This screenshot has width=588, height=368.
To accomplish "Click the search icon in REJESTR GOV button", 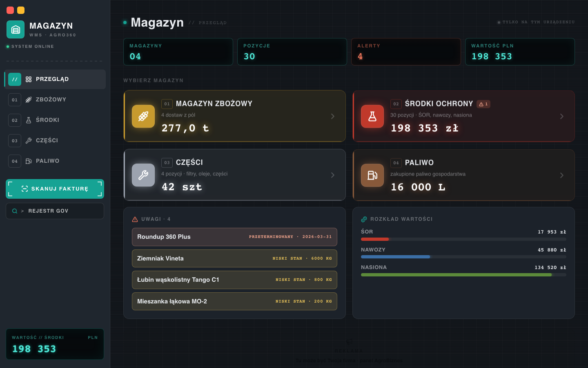I will (15, 211).
